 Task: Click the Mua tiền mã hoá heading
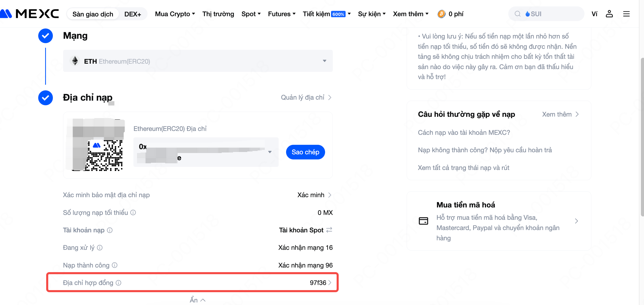point(466,205)
